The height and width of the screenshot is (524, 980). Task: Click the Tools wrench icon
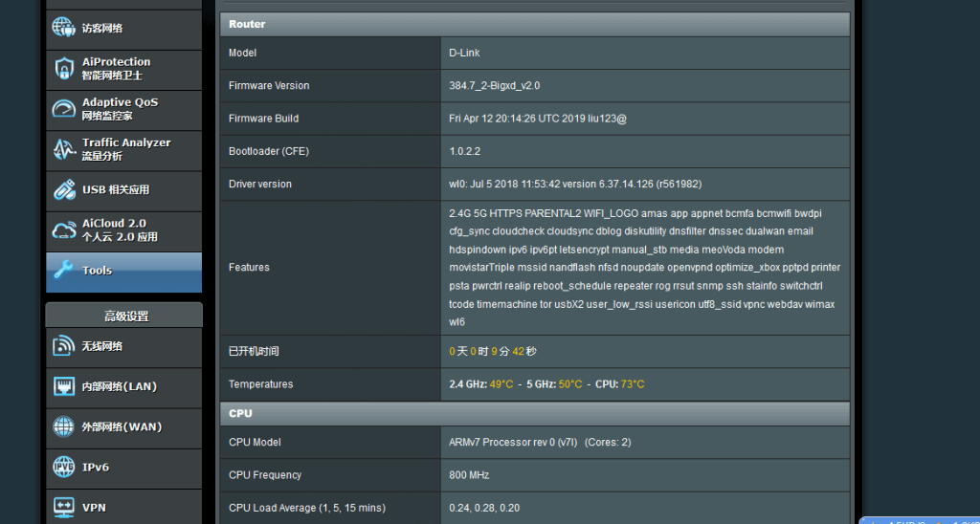click(63, 270)
